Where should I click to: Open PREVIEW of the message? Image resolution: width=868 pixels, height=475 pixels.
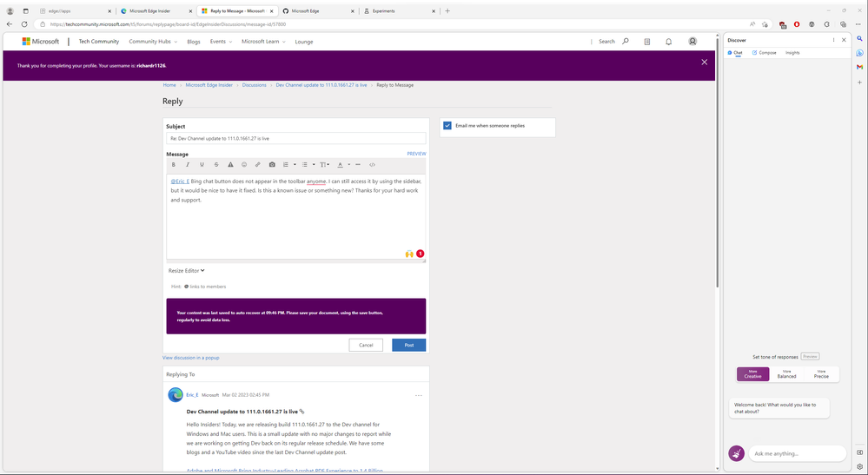coord(416,154)
